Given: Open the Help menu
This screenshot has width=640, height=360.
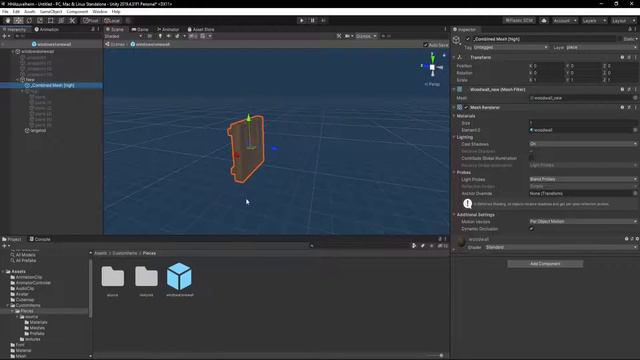Looking at the screenshot, I should pos(116,11).
